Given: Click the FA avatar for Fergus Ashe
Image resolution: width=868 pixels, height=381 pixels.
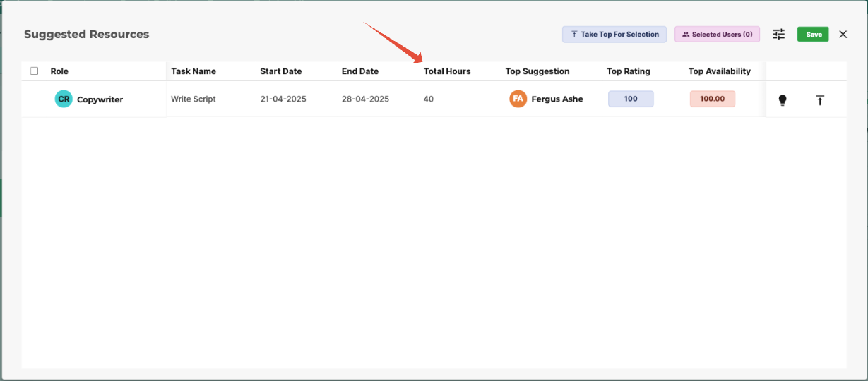Looking at the screenshot, I should tap(518, 99).
